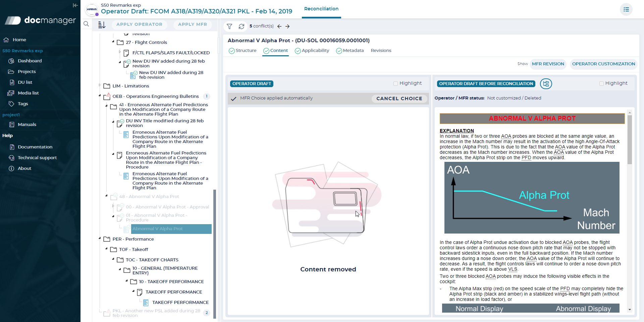Enable Highlight in Operator Draft panel
This screenshot has height=322, width=644.
pos(395,83)
